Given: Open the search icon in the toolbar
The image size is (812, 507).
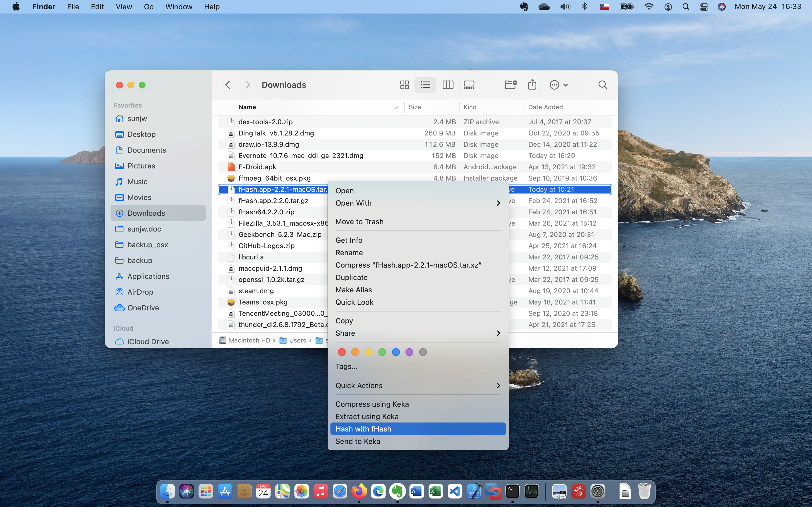Looking at the screenshot, I should coord(602,85).
